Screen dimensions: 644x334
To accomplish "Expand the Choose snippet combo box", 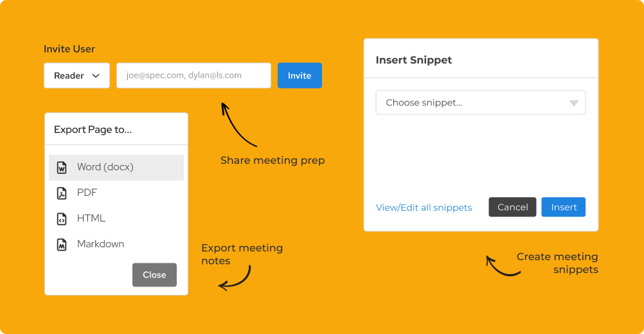I will pyautogui.click(x=480, y=103).
